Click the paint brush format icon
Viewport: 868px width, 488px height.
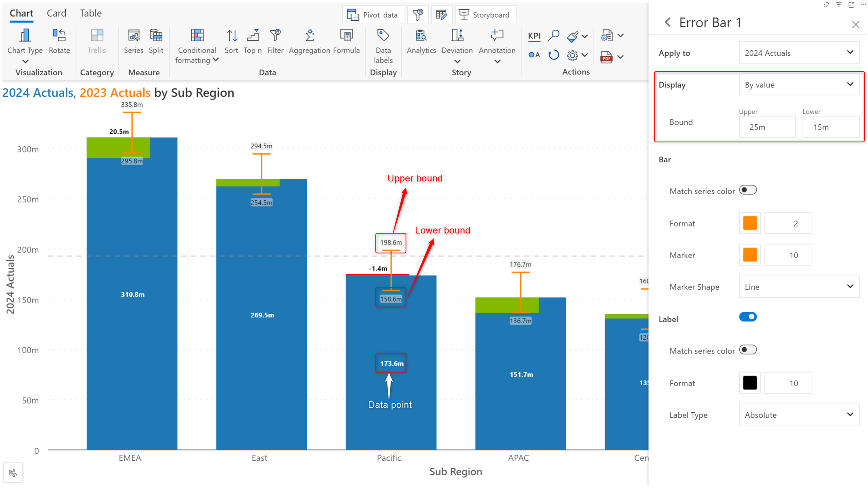(x=573, y=36)
